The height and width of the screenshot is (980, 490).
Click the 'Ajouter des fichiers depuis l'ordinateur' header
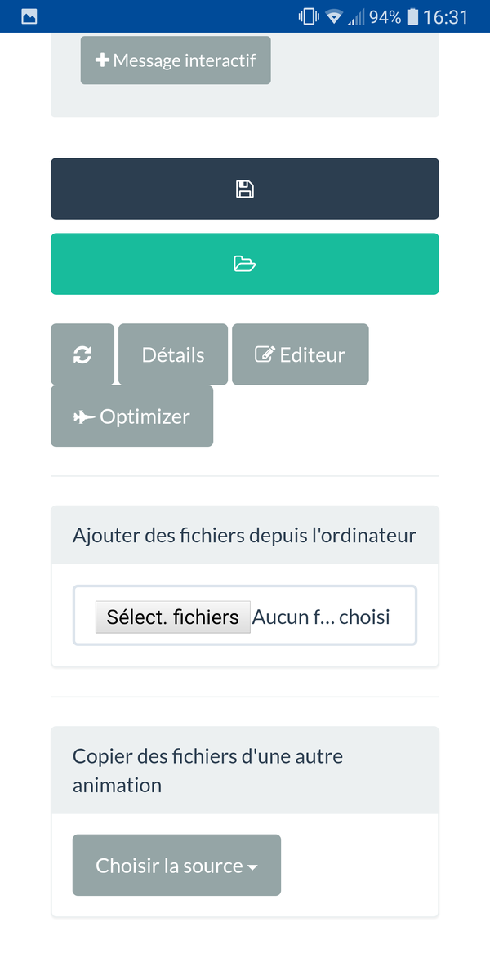coord(244,536)
